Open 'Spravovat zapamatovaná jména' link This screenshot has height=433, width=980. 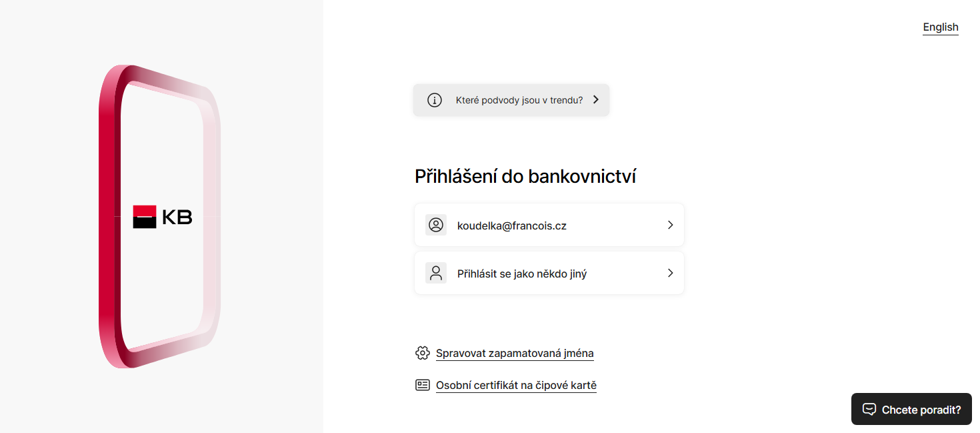click(x=515, y=354)
